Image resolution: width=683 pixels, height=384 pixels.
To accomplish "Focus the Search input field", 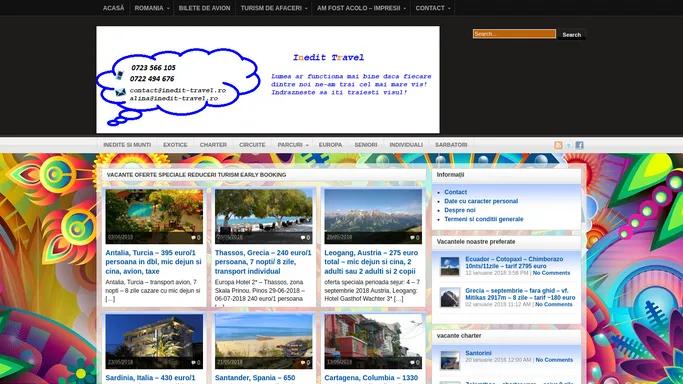I will pyautogui.click(x=514, y=34).
